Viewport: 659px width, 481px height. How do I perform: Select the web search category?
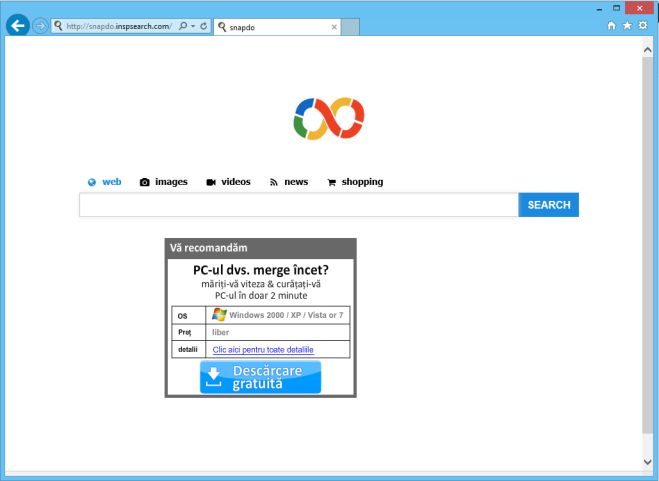pyautogui.click(x=112, y=182)
